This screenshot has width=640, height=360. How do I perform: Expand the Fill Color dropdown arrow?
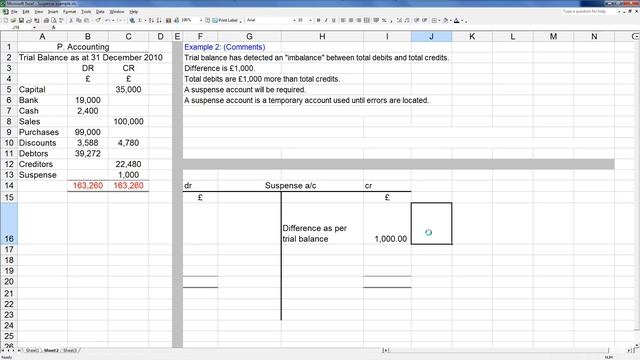[x=451, y=20]
